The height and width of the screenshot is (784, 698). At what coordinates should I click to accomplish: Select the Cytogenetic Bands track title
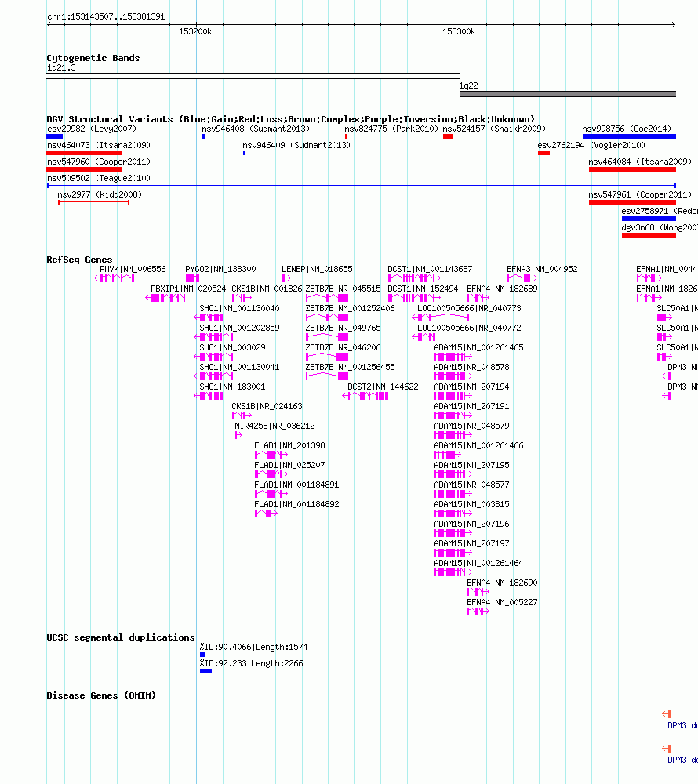(x=93, y=58)
